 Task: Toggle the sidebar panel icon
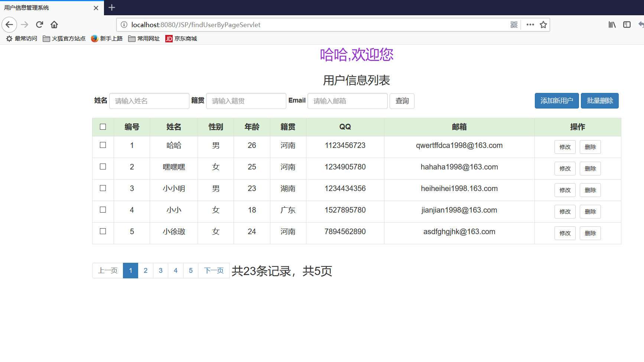pos(627,25)
